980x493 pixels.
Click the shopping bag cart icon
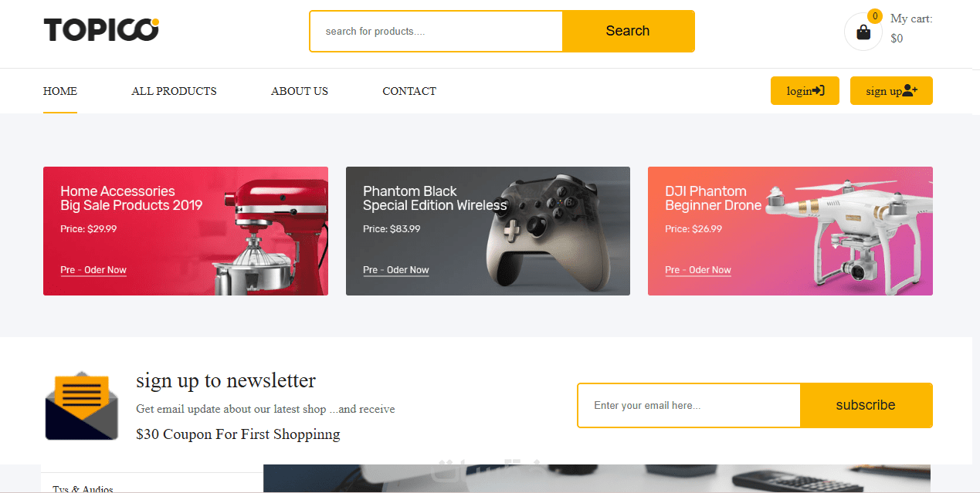pos(863,32)
